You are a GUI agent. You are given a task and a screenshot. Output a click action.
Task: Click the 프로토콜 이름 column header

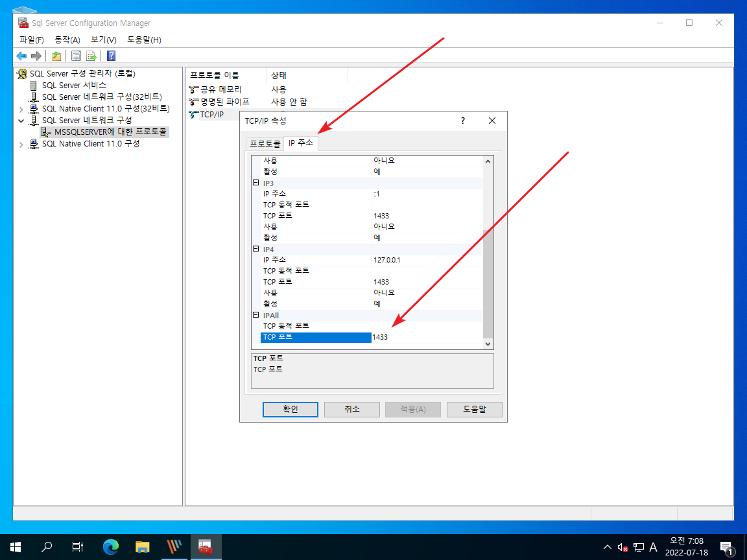point(226,75)
